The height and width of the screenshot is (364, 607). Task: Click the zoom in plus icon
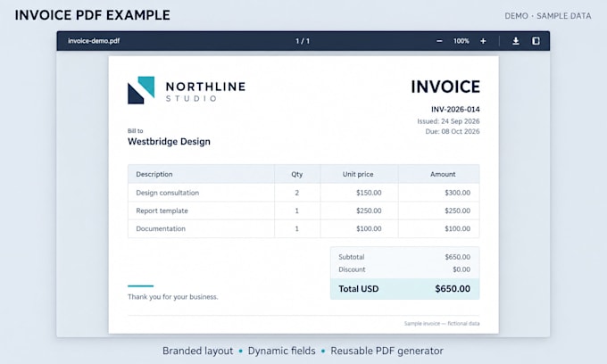[483, 41]
